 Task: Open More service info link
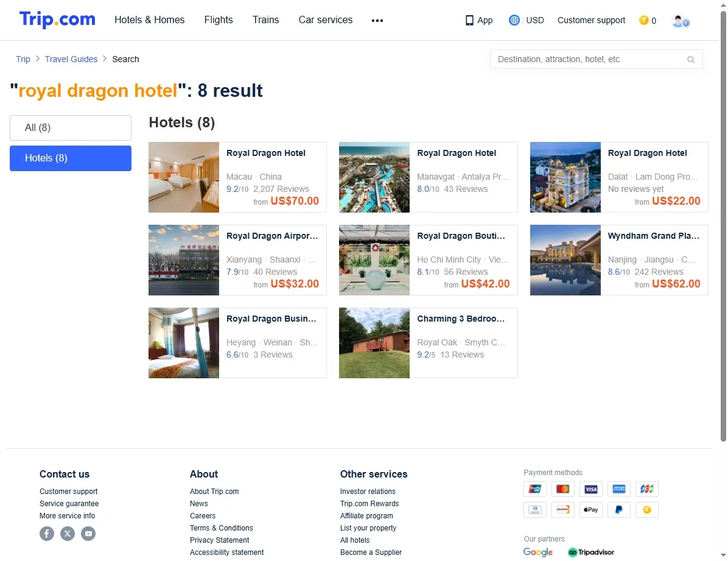pos(68,515)
